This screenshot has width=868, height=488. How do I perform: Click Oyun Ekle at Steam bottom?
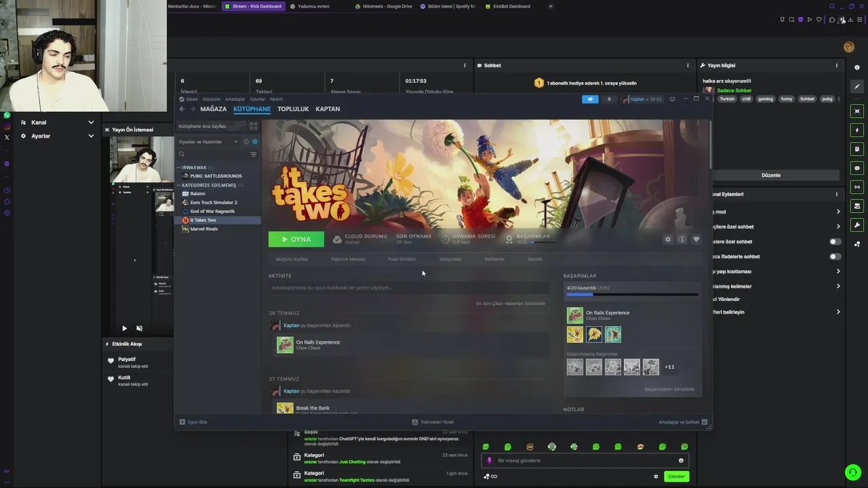pos(193,422)
